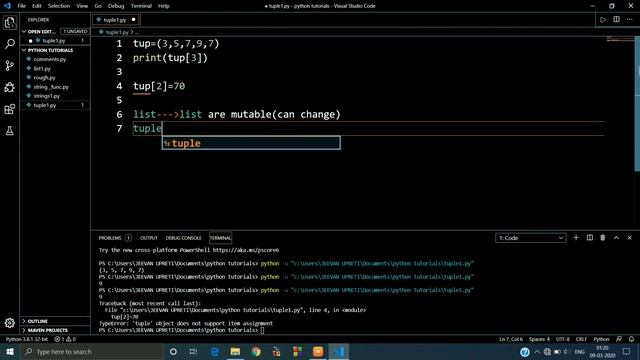The height and width of the screenshot is (360, 640).
Task: Click errors and warnings count in status bar
Action: [65, 339]
